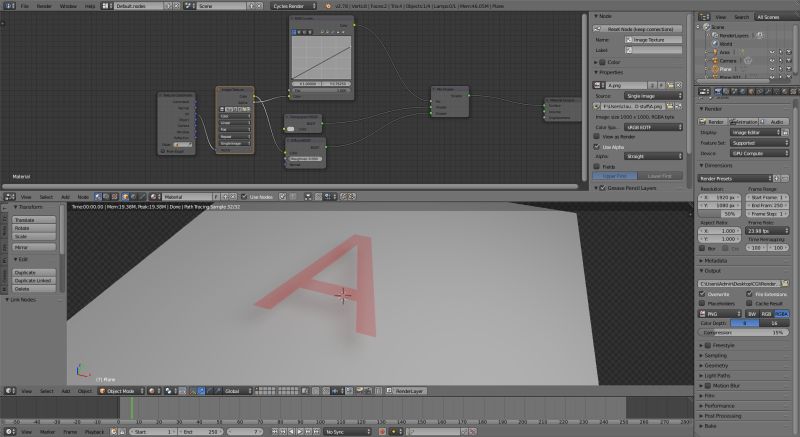
Task: Expand the Performance panel
Action: click(719, 406)
